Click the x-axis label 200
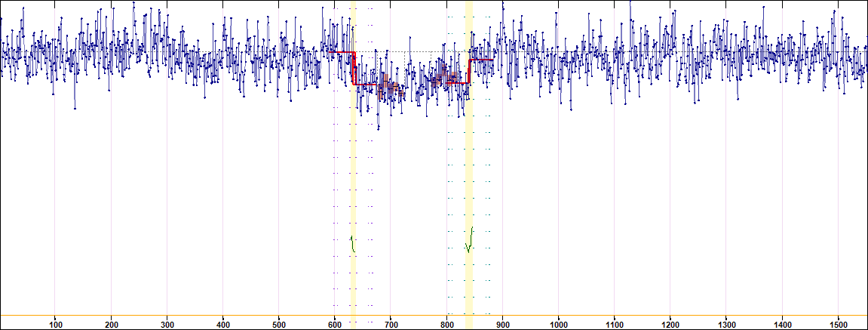Screen dimensions: 868x330 pyautogui.click(x=112, y=324)
